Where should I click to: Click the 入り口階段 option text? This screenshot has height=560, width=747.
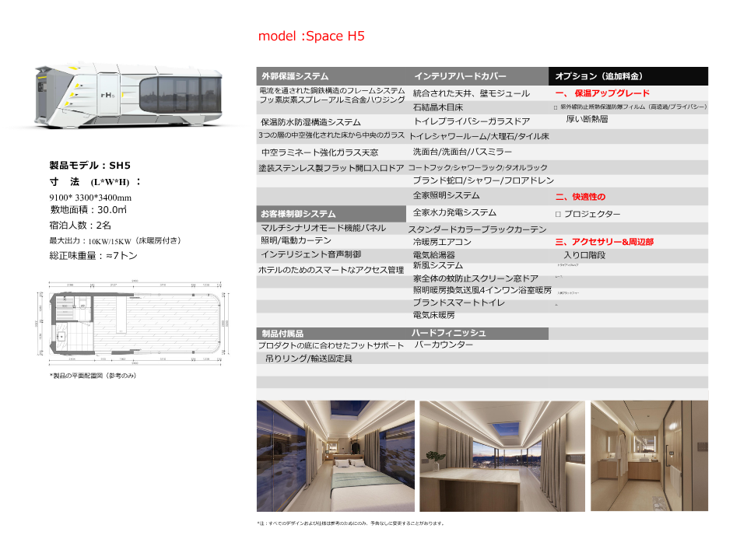[584, 255]
